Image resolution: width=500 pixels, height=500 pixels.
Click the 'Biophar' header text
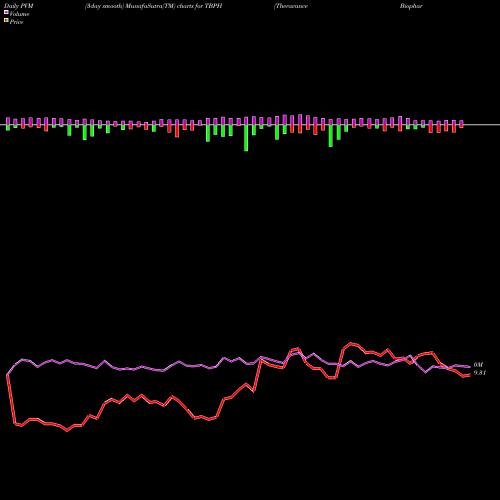coord(411,6)
